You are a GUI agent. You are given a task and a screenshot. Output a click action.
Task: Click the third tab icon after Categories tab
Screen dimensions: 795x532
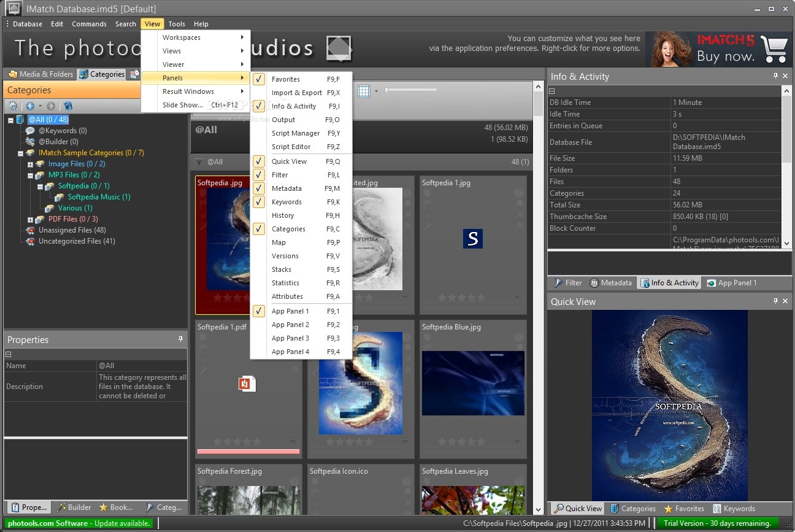134,74
